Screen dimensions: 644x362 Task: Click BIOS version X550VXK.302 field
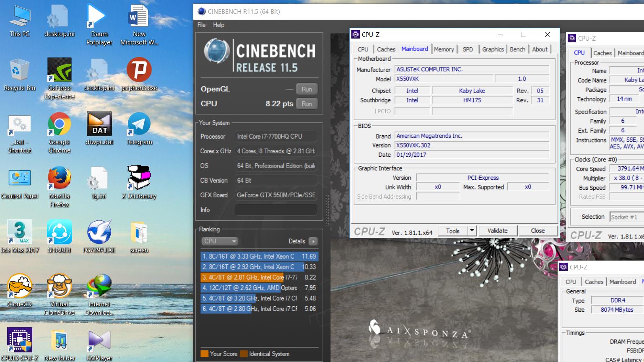point(472,145)
